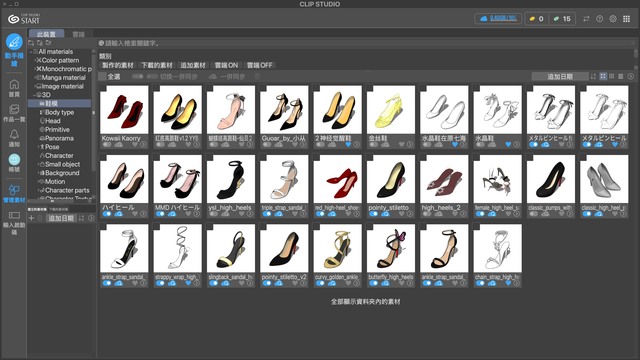Image resolution: width=640 pixels, height=360 pixels.
Task: Toggle cloud sync switch on ysl_high_heels
Action: coord(213,214)
